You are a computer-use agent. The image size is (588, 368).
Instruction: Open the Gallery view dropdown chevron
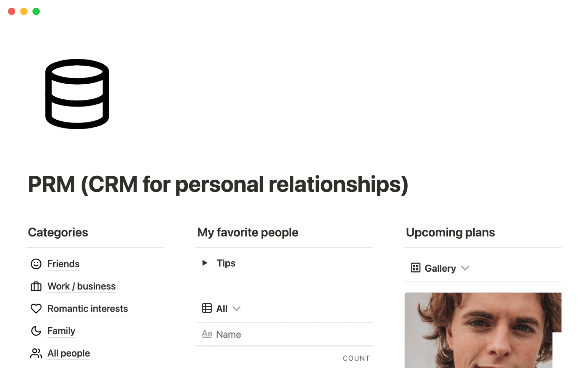point(465,268)
